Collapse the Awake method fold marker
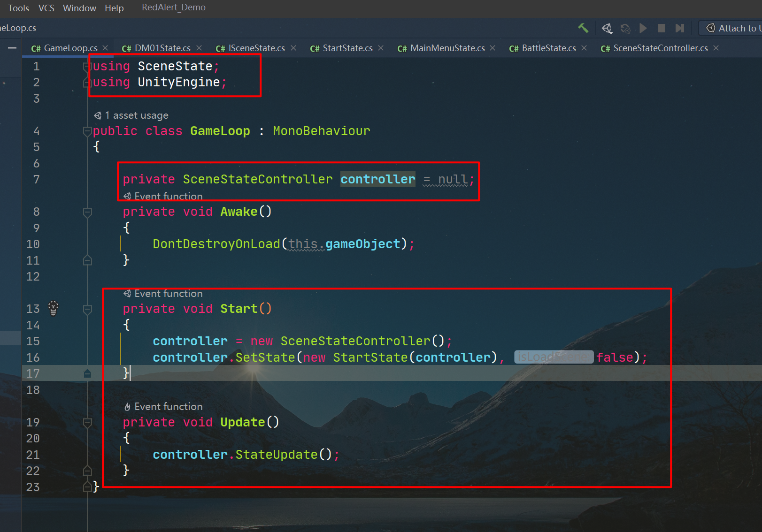The image size is (762, 532). pos(87,212)
